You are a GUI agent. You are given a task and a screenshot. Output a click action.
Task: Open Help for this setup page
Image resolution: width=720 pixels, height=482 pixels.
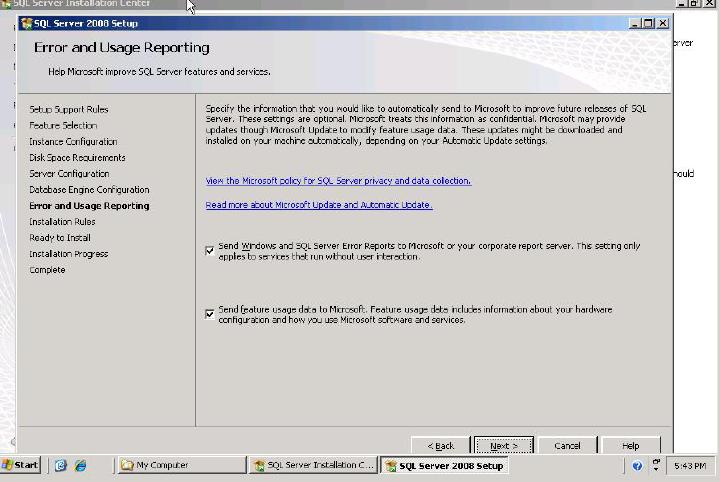[630, 446]
